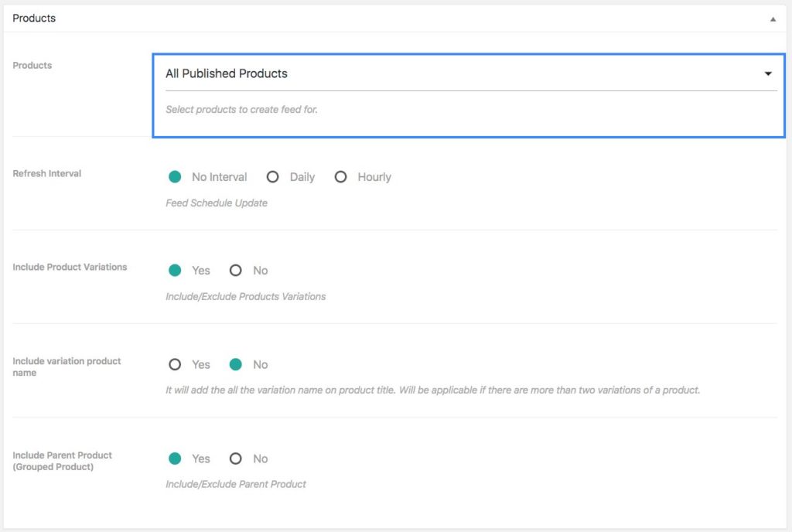Click the 'Include/Exclude Parent Product' description
This screenshot has height=532, width=792.
pos(235,484)
